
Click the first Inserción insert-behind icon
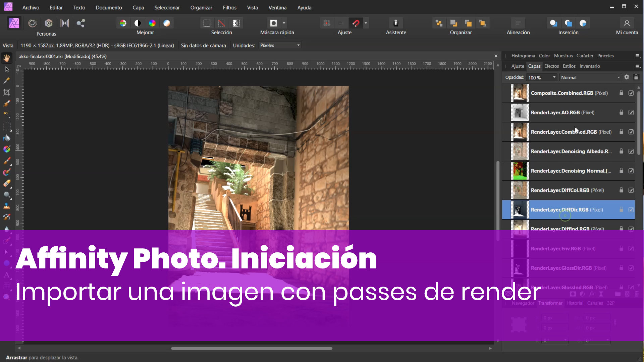tap(553, 23)
